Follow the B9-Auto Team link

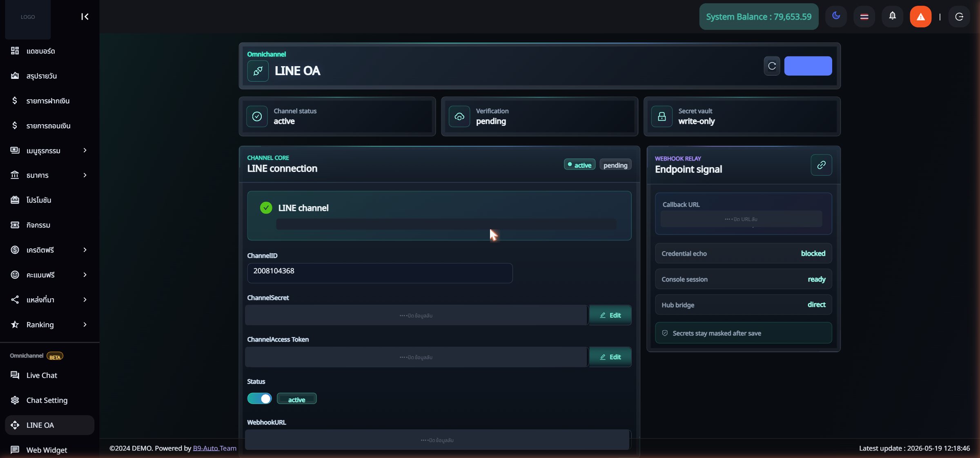tap(214, 448)
